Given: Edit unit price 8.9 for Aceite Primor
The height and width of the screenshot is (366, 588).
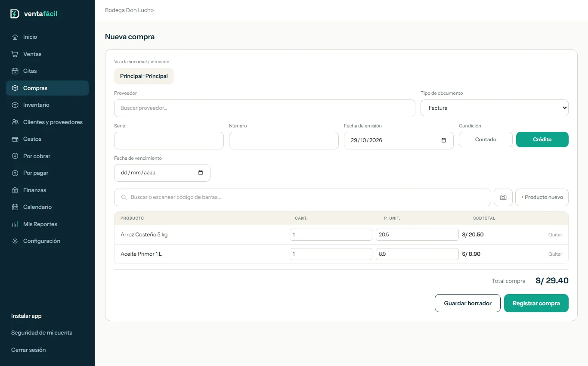Looking at the screenshot, I should (417, 254).
